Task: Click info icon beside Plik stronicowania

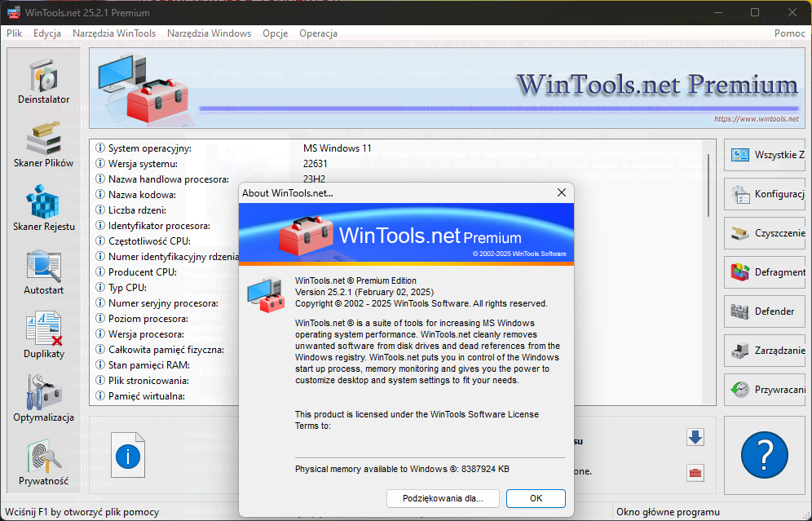Action: (x=100, y=380)
